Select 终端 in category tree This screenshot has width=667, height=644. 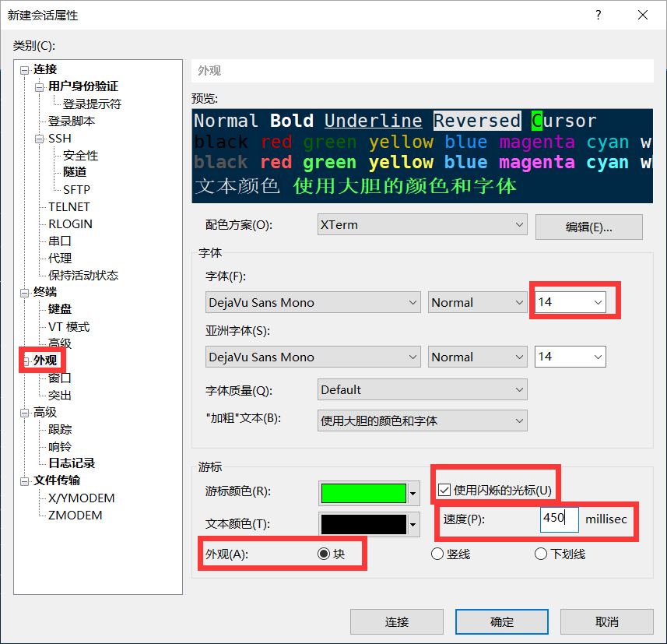coord(44,292)
